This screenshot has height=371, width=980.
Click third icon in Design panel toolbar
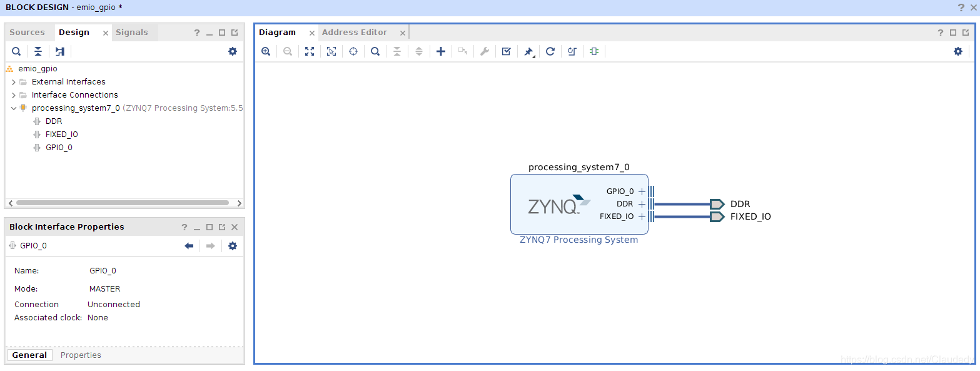[x=60, y=51]
